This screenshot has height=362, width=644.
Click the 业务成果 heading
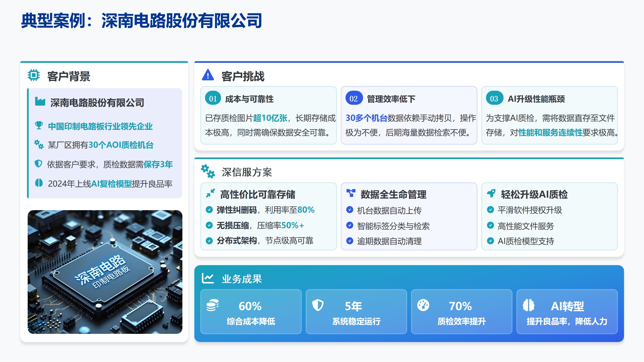(242, 279)
